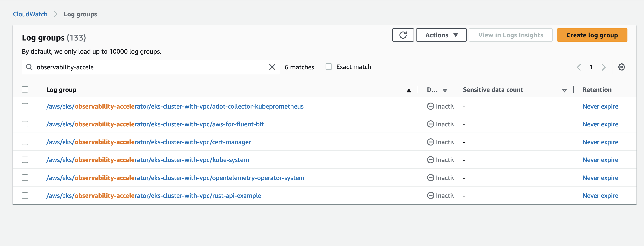
Task: Click into the log group search field
Action: coord(150,67)
